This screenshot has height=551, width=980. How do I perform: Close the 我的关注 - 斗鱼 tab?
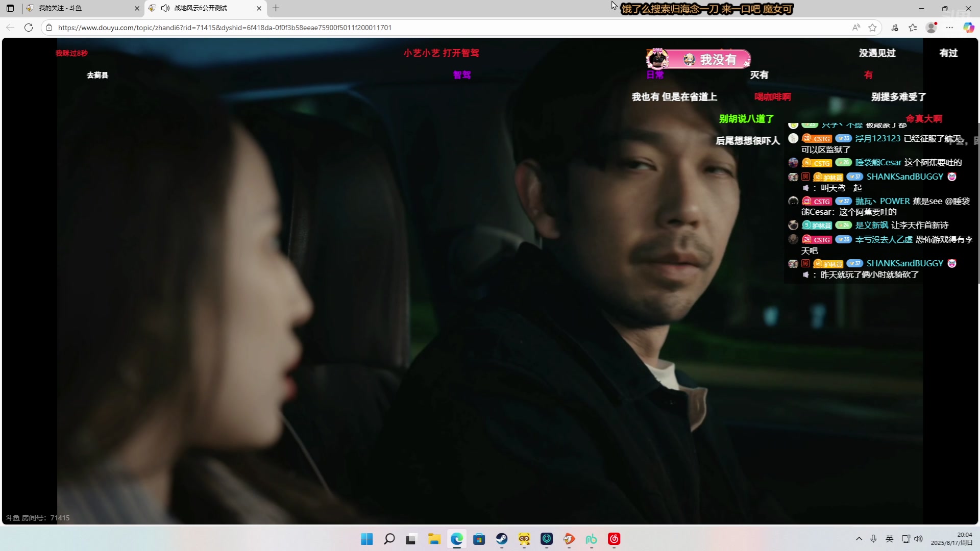click(137, 8)
